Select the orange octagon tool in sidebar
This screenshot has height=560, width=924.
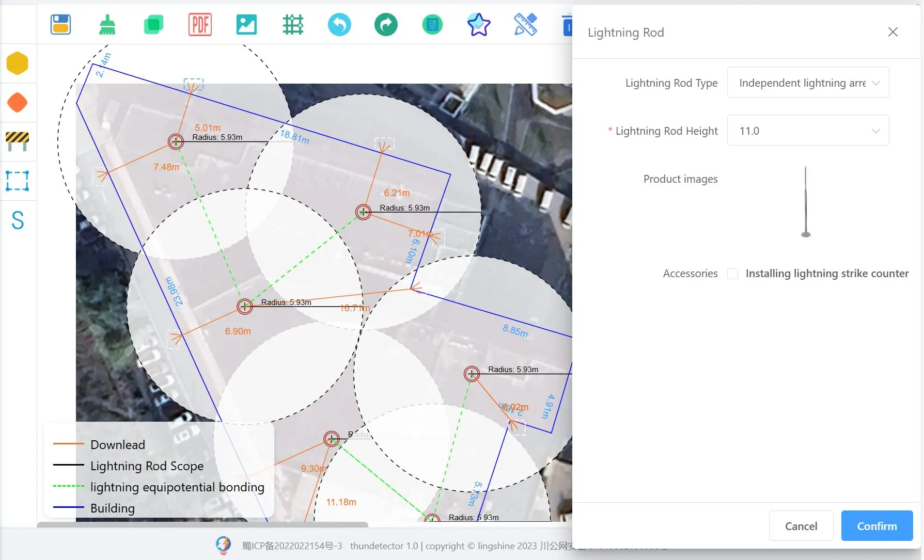[x=17, y=103]
